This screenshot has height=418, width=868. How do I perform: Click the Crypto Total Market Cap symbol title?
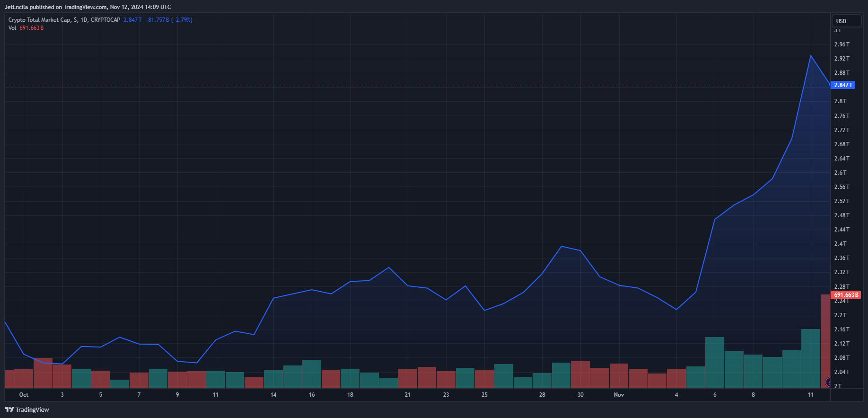tap(40, 20)
